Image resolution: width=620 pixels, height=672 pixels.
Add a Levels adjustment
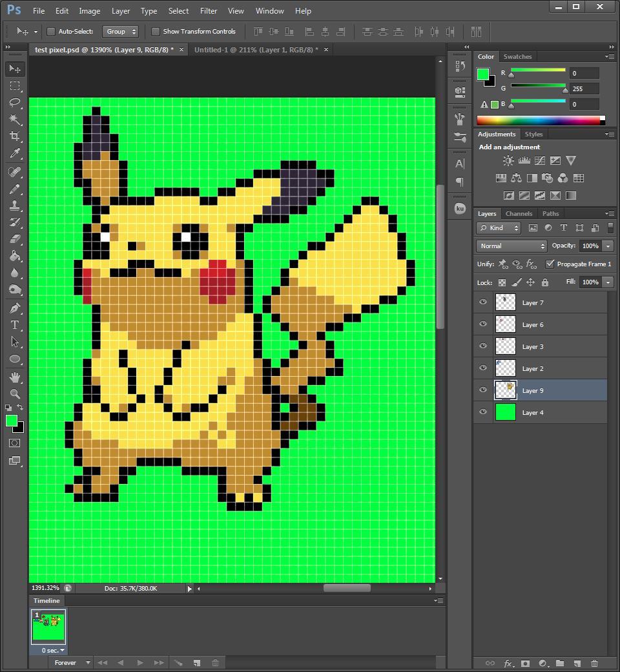(524, 161)
